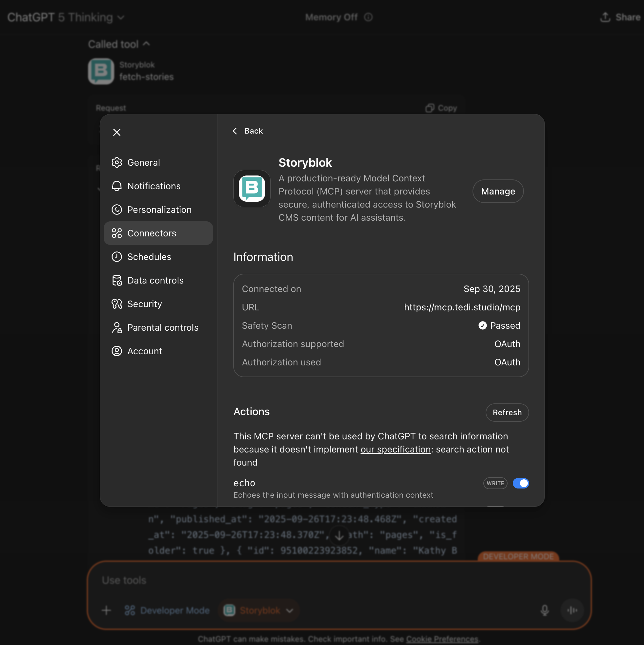Open the ChatGPT 5 Thinking model dropdown
Screen dimensions: 644x645
coord(66,17)
